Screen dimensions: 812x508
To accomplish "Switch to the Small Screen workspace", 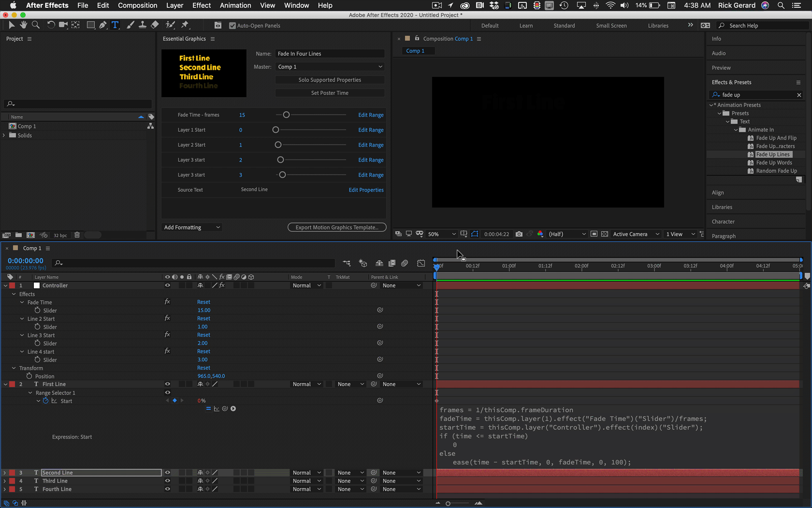I will [x=611, y=26].
